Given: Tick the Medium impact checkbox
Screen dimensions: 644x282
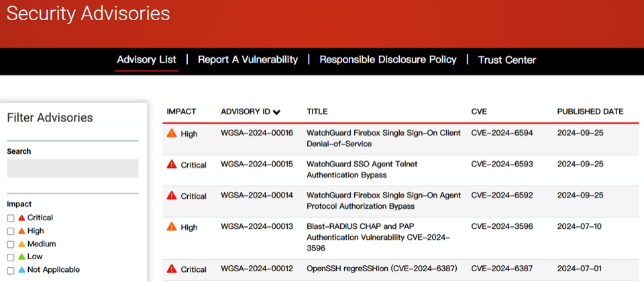Looking at the screenshot, I should pos(11,244).
